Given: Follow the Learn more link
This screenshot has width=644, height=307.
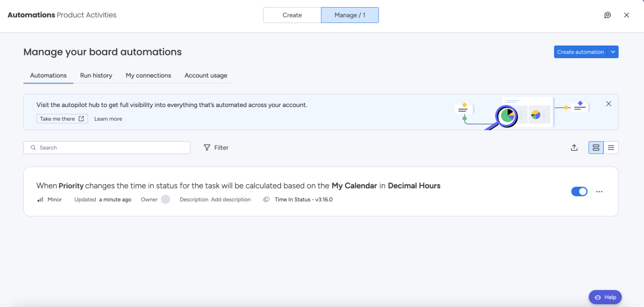Looking at the screenshot, I should [x=108, y=119].
